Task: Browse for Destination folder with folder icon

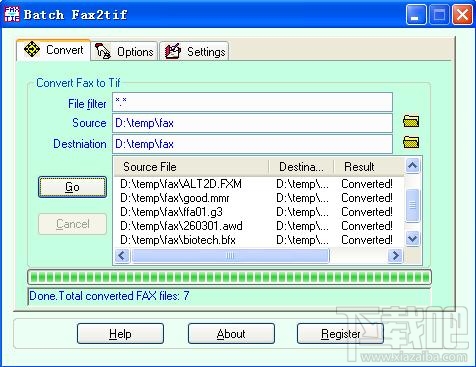Action: click(x=411, y=142)
